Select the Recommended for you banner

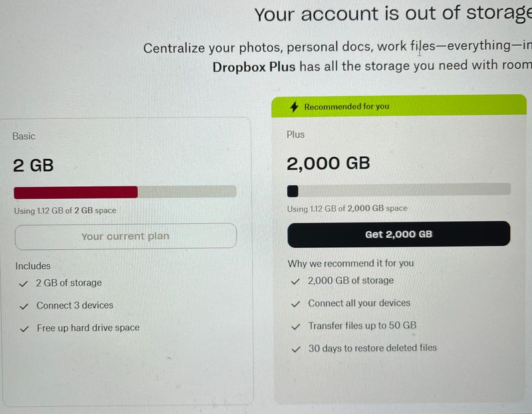[x=398, y=106]
